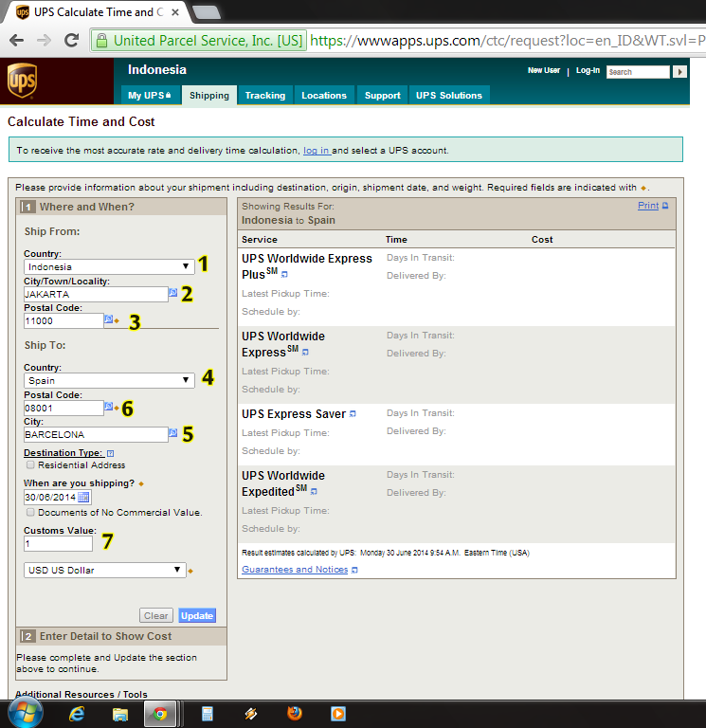The image size is (706, 728).
Task: Click the Customs Value input field
Action: click(x=58, y=544)
